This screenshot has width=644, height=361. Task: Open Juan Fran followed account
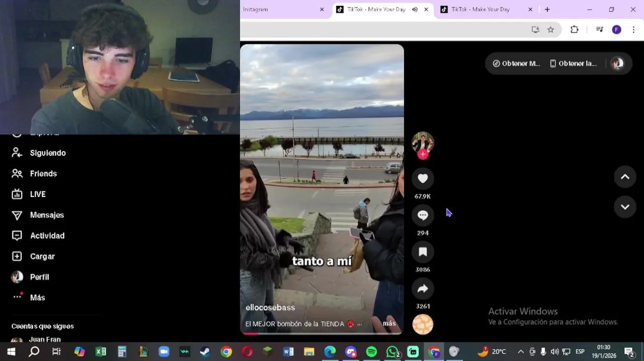pos(45,339)
